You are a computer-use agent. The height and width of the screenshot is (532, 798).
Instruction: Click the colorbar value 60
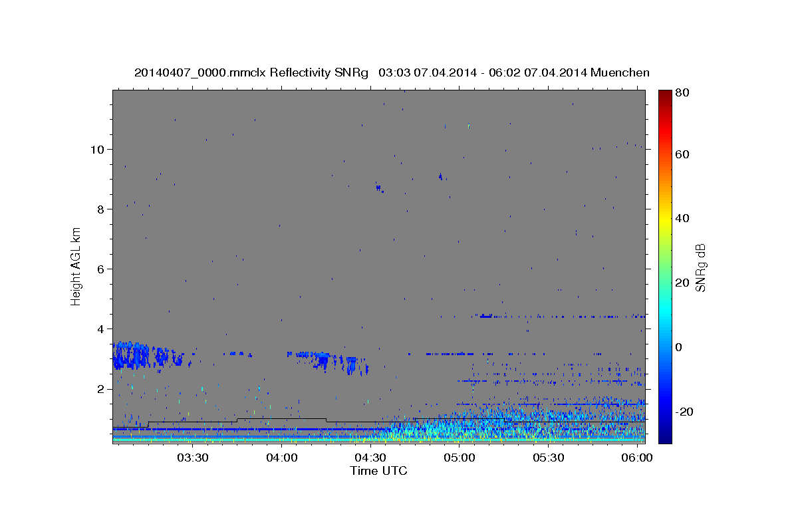click(682, 154)
